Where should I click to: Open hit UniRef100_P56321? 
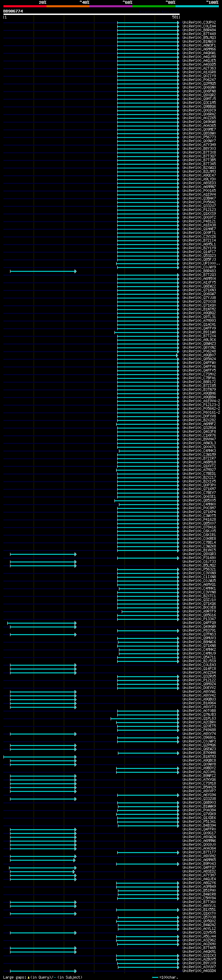point(199,569)
